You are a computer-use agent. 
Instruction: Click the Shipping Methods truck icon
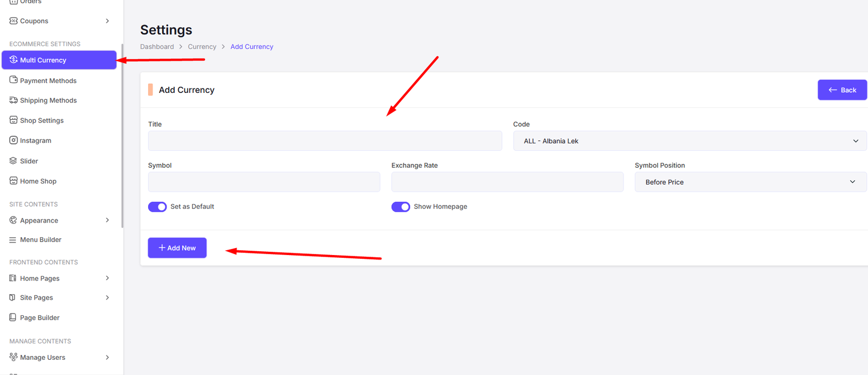14,100
